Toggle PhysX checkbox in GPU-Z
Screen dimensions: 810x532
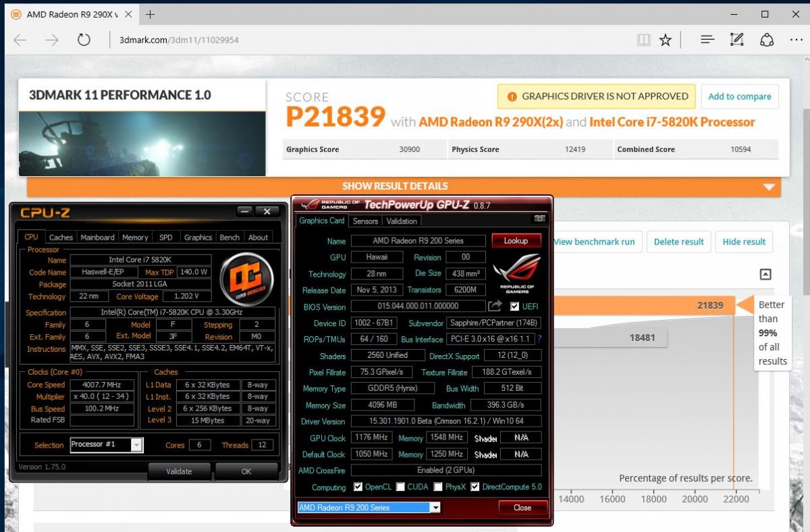pyautogui.click(x=438, y=487)
